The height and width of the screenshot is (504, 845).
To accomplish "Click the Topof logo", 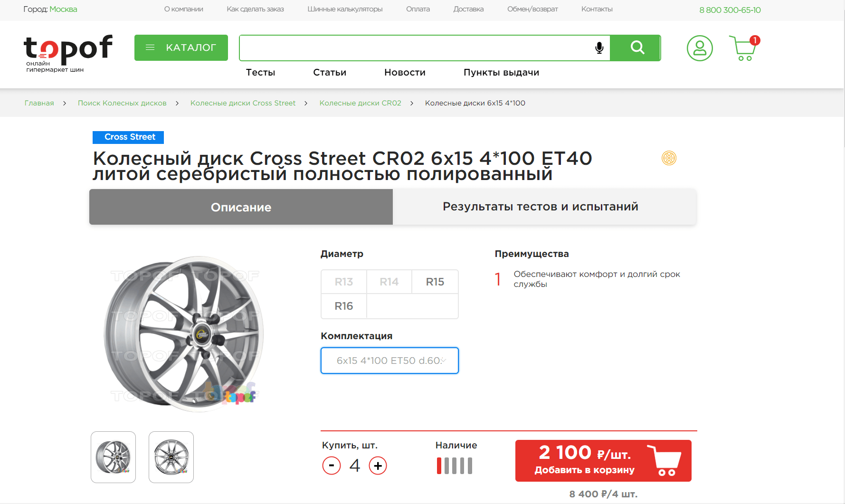I will (x=68, y=53).
